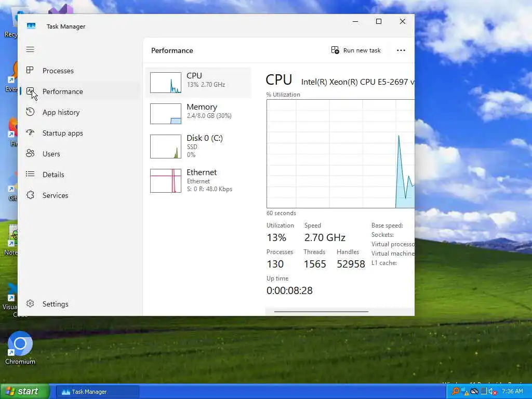Click the 1565 threads count
This screenshot has width=532, height=399.
(x=315, y=264)
